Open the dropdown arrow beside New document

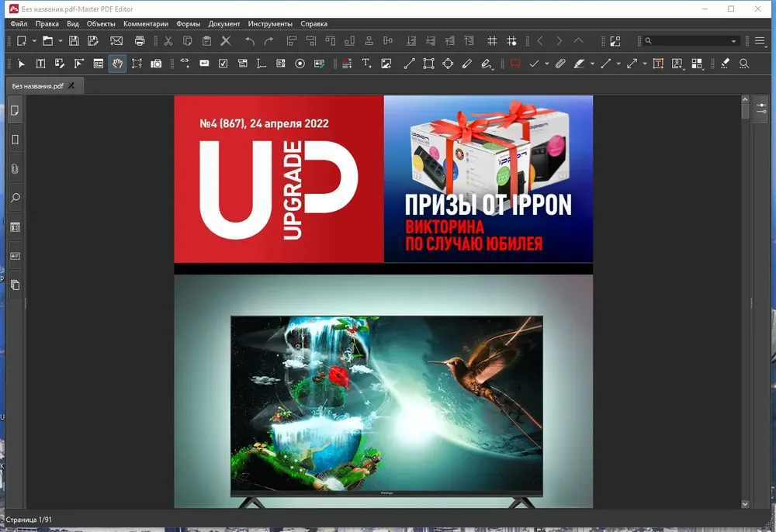click(x=34, y=41)
